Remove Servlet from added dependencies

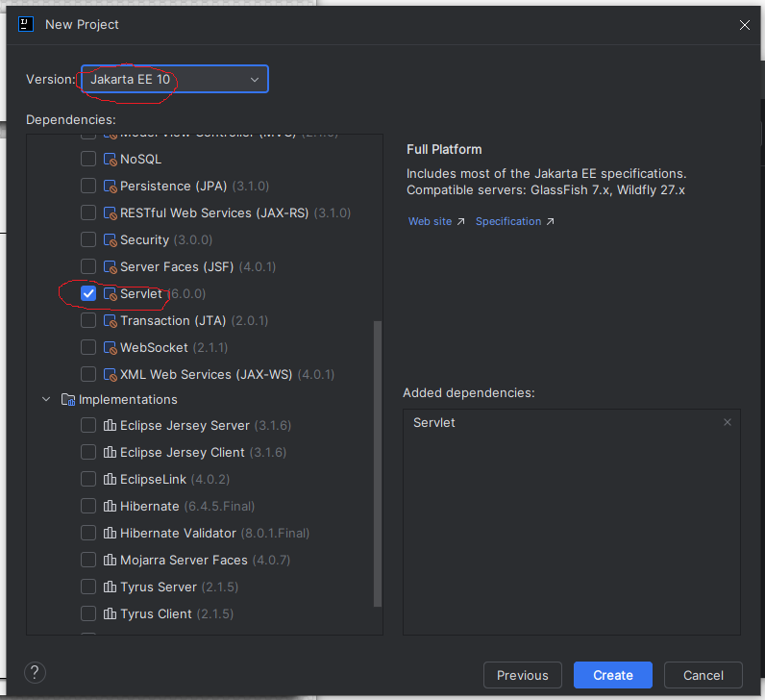tap(728, 422)
